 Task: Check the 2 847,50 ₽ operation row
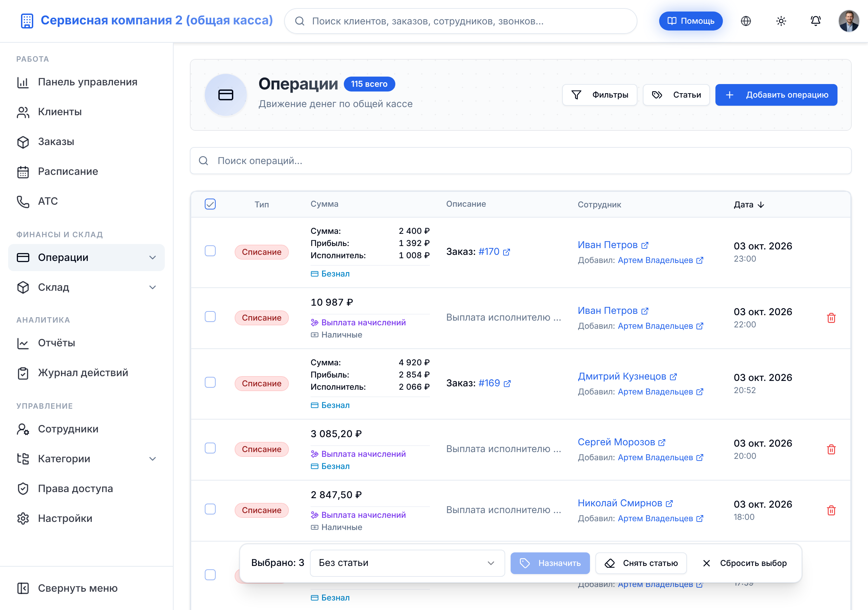coord(210,509)
